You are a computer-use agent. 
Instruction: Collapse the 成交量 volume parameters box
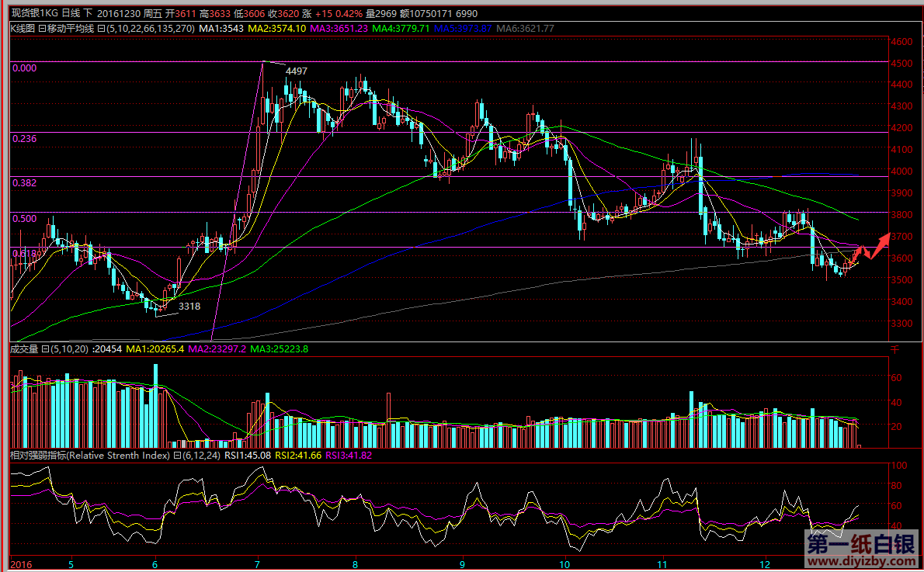coord(45,349)
